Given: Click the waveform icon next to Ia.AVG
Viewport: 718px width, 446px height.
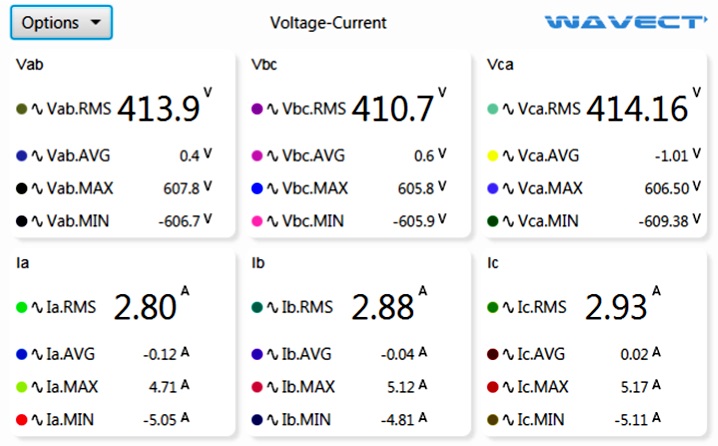Looking at the screenshot, I should (x=37, y=354).
